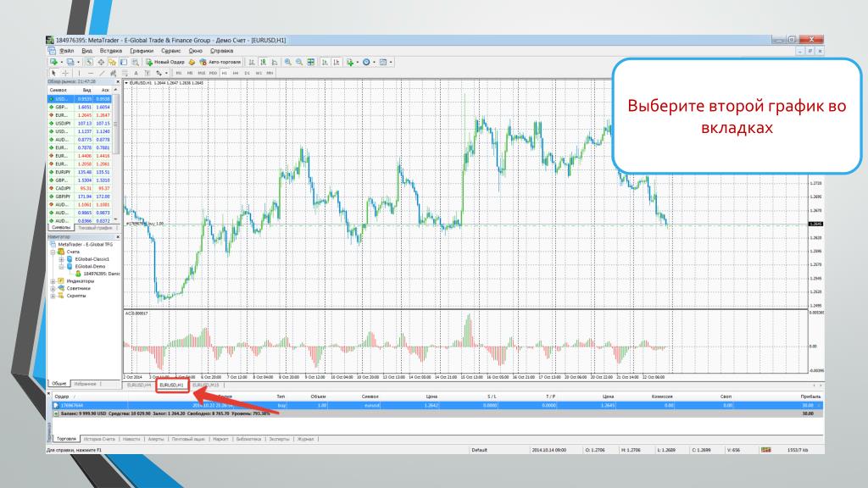Select the EURUSD,H4 chart tab
The width and height of the screenshot is (868, 488).
click(139, 385)
